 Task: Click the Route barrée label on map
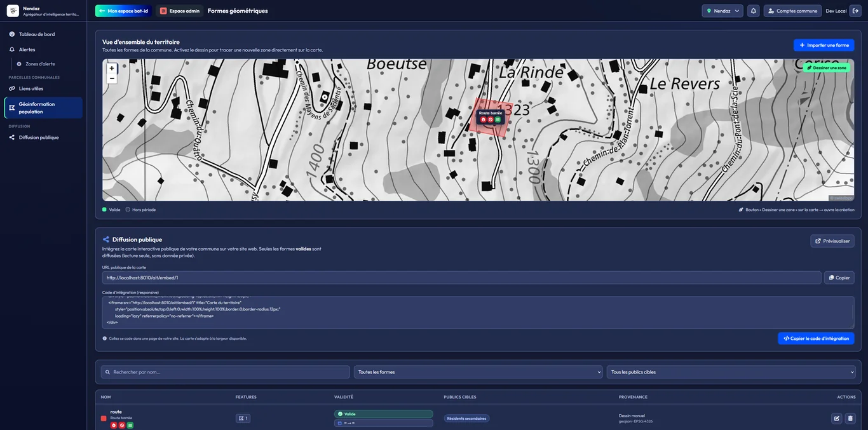pyautogui.click(x=491, y=113)
